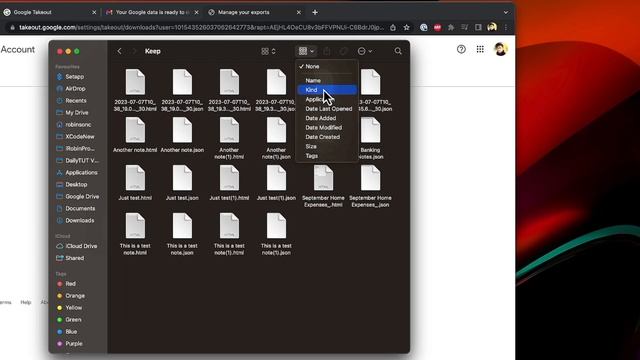Select Banking notes.json file
This screenshot has width=640, height=360.
pyautogui.click(x=370, y=139)
